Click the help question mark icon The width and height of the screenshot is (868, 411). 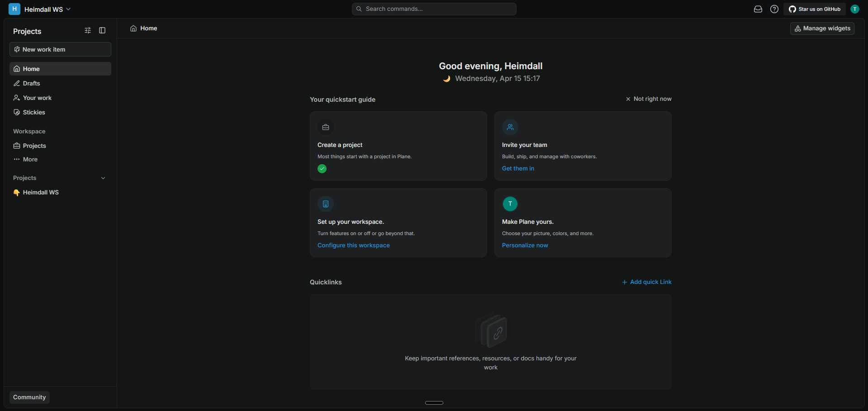point(774,9)
